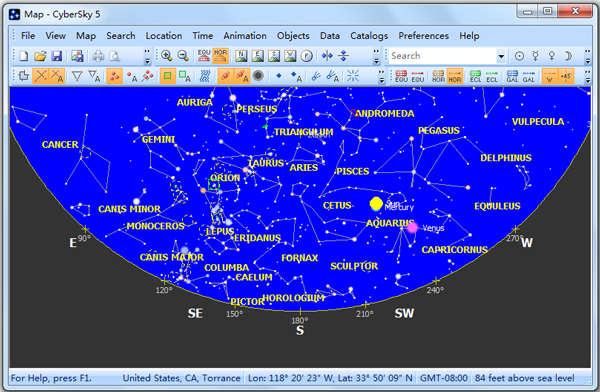Open a file with the folder icon
Screen dimensions: 600x392
(40, 56)
